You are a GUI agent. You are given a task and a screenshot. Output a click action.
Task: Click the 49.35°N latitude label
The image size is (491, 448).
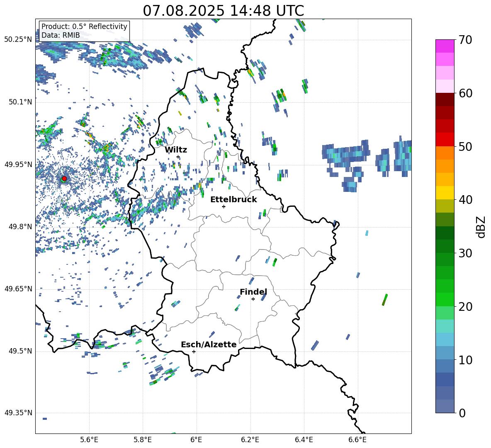click(18, 413)
